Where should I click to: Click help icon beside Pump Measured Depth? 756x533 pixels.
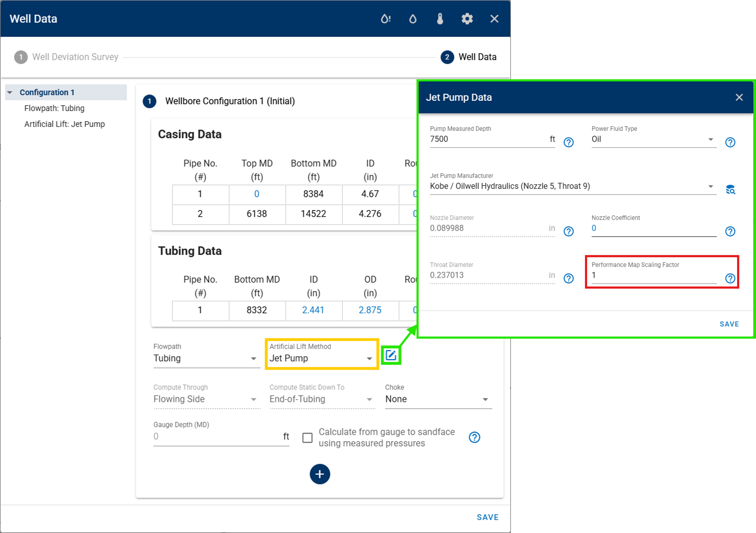point(569,142)
